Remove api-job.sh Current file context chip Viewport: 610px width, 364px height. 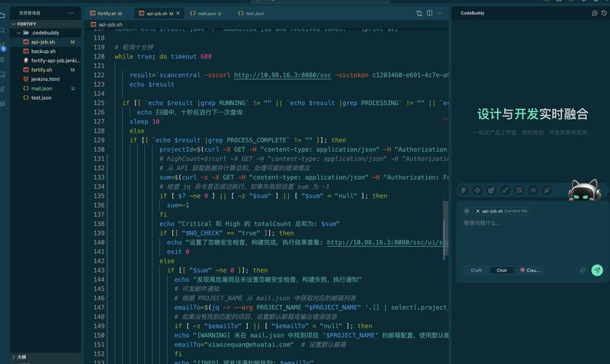coord(478,211)
